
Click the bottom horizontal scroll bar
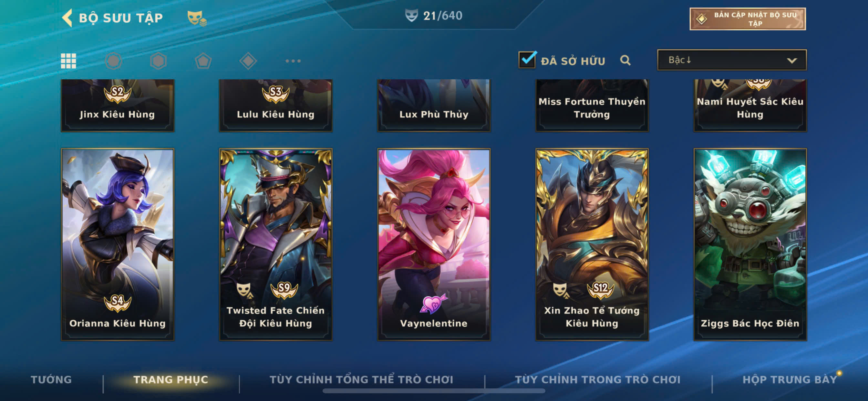coord(434,391)
